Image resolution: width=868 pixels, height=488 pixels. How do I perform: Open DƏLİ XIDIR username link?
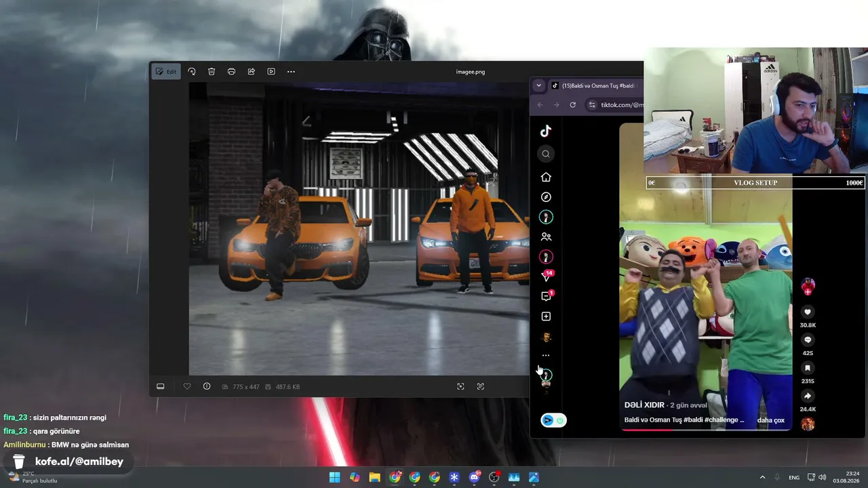(x=644, y=405)
